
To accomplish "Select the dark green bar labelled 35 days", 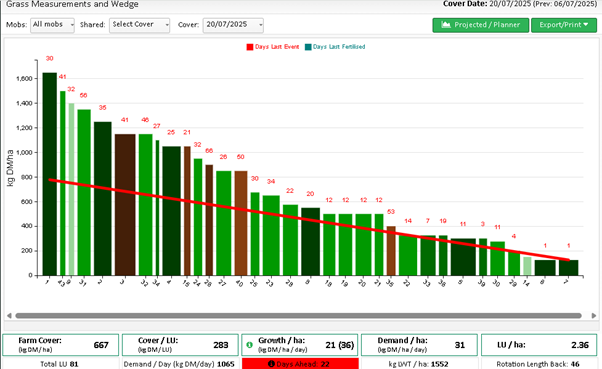I will pos(103,199).
